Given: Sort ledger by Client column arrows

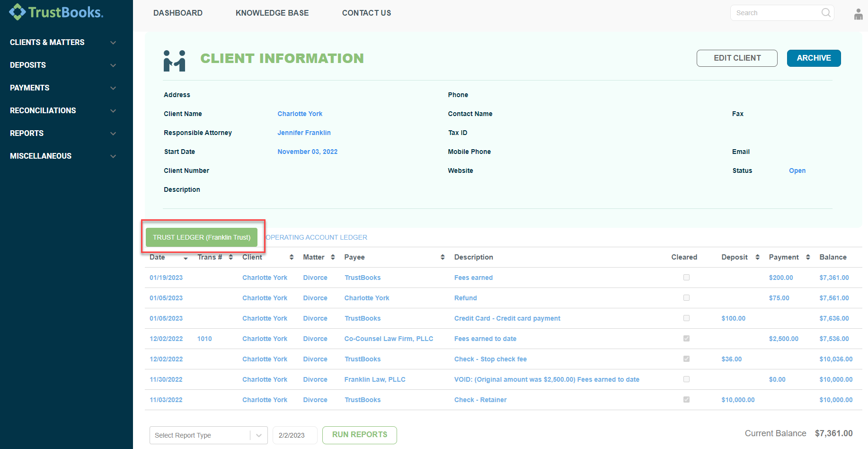Looking at the screenshot, I should [x=292, y=257].
